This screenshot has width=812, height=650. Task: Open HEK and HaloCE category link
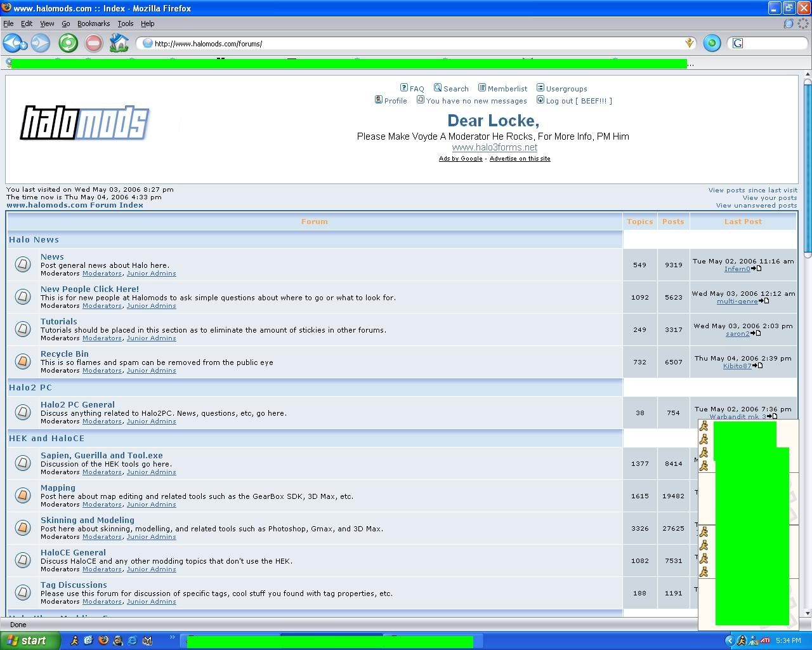[46, 438]
